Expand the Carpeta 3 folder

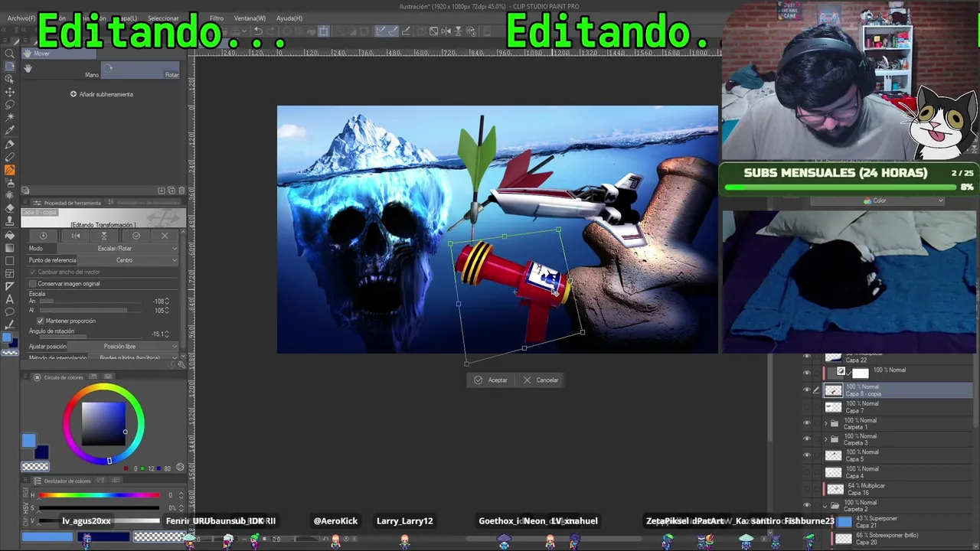pos(825,439)
